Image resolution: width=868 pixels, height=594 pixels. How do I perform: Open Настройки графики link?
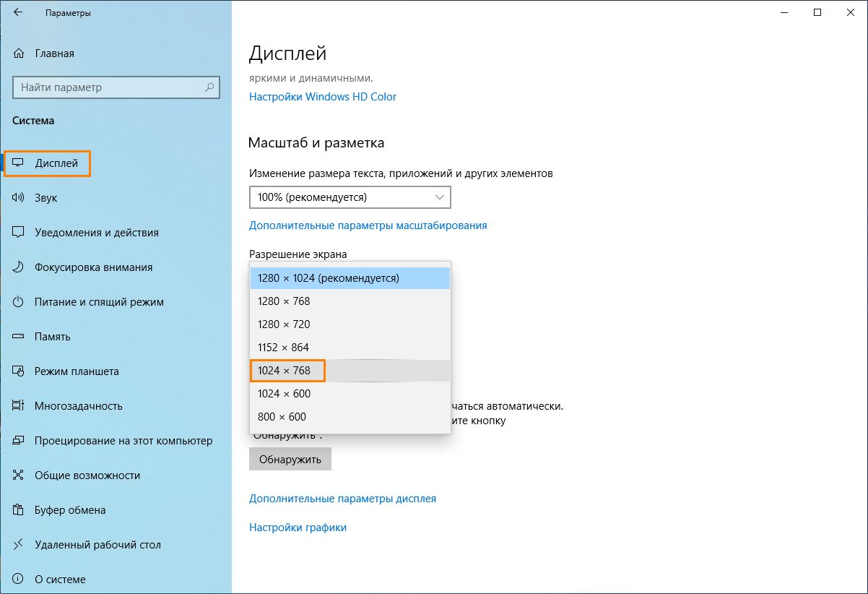[x=298, y=527]
